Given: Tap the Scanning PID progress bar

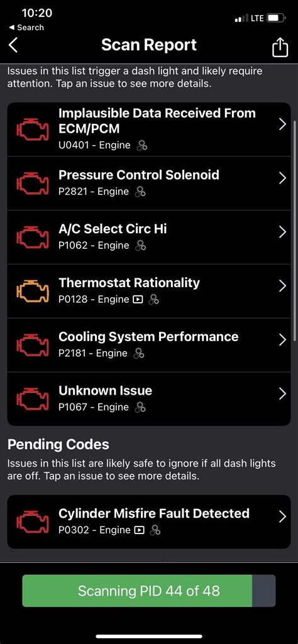Looking at the screenshot, I should pos(149,591).
